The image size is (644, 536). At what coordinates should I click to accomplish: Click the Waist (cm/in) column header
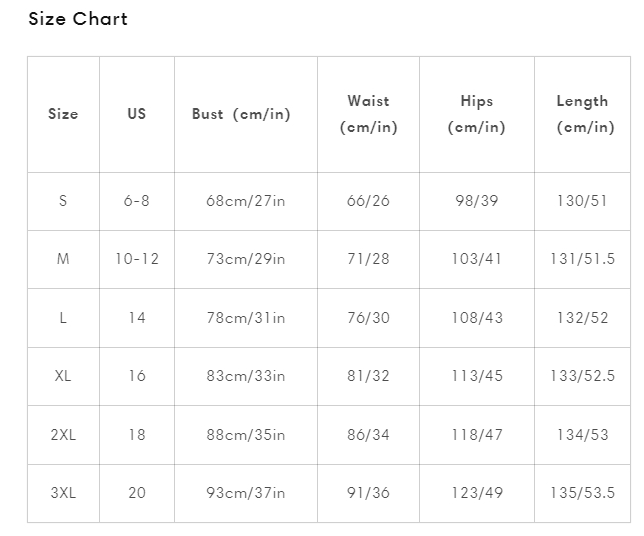pyautogui.click(x=368, y=114)
